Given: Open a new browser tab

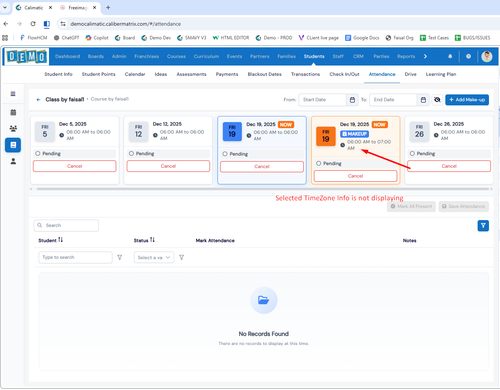Looking at the screenshot, I should 108,7.
